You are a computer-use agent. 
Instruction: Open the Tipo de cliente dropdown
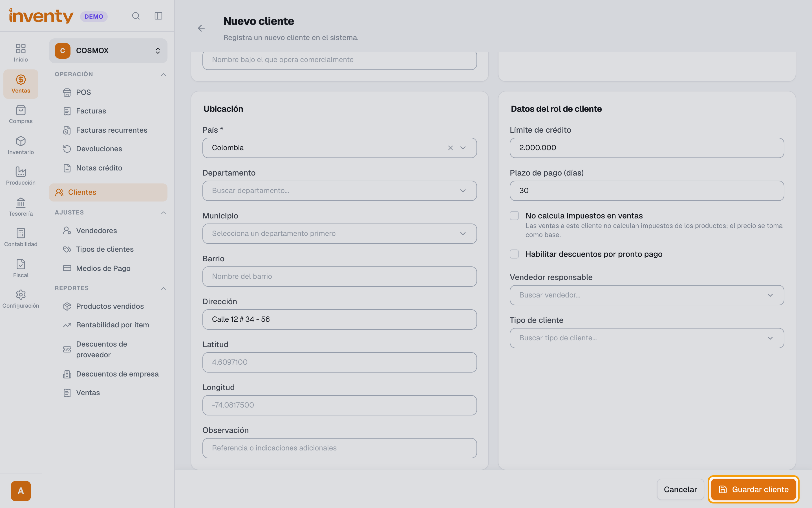(x=646, y=338)
